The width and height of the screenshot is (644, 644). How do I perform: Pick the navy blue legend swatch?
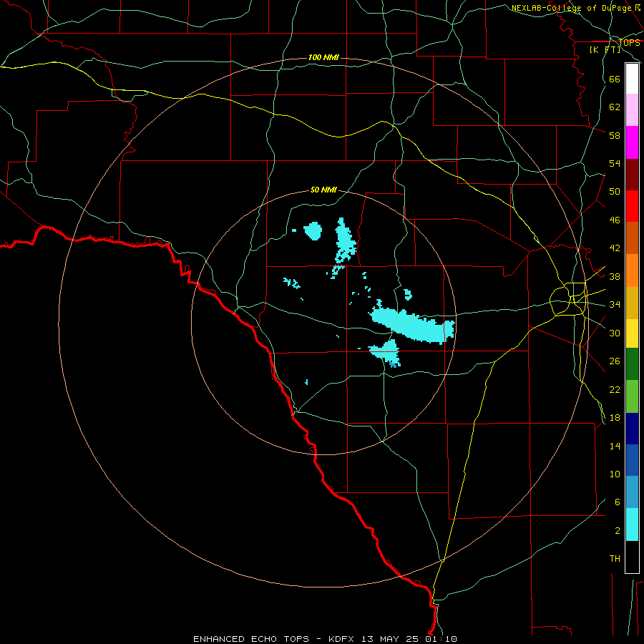(632, 429)
